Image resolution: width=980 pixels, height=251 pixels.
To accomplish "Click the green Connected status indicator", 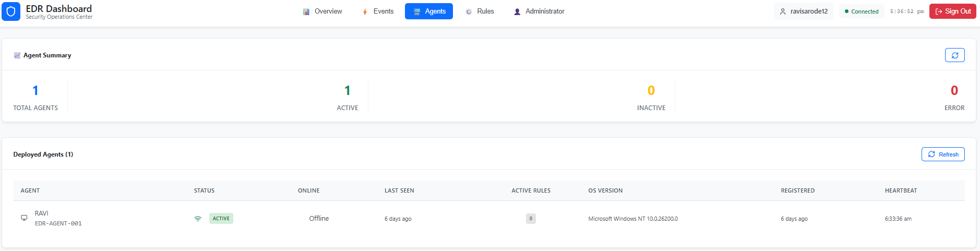I will [x=862, y=11].
